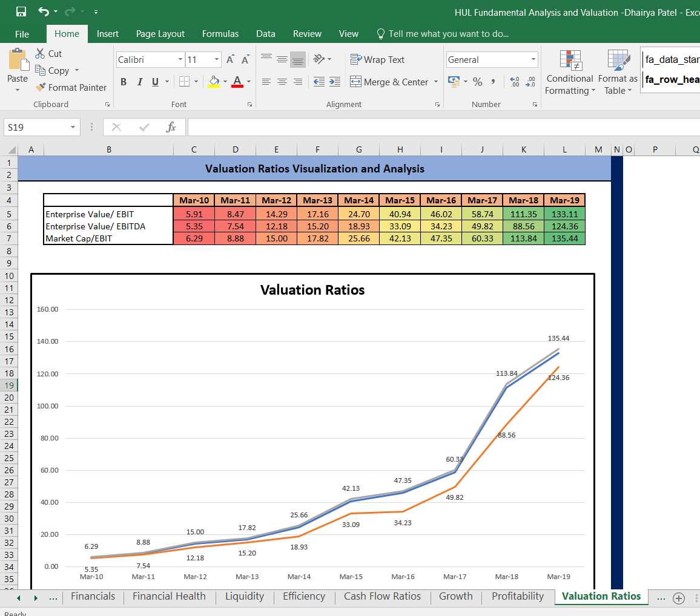Click the Fill Color bucket icon

tap(214, 82)
